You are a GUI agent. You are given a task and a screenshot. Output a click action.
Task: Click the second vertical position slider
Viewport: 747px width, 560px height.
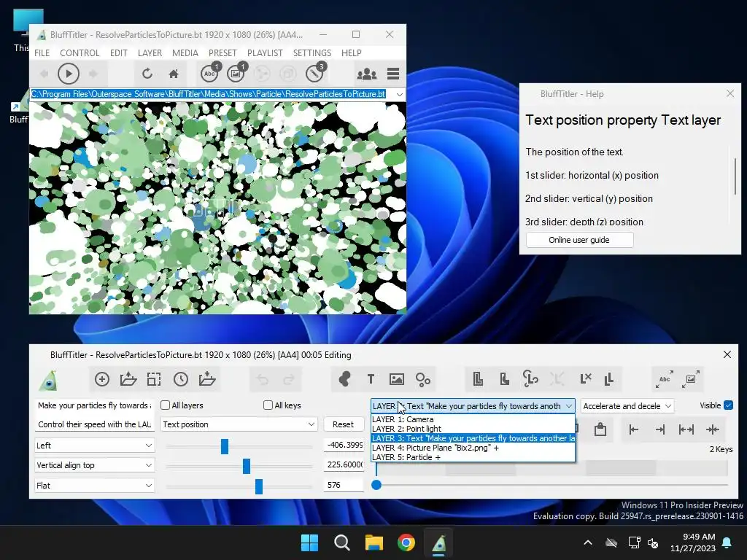247,466
